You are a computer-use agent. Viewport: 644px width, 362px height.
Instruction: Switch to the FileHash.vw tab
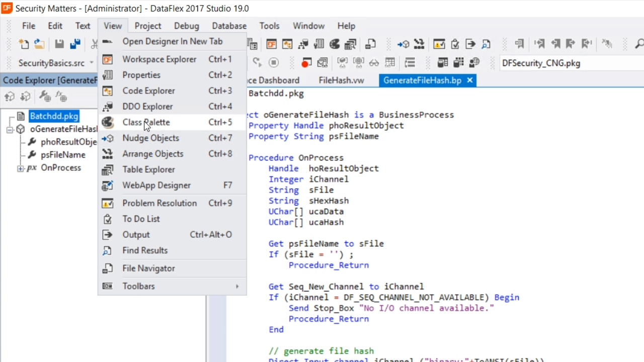click(x=341, y=80)
